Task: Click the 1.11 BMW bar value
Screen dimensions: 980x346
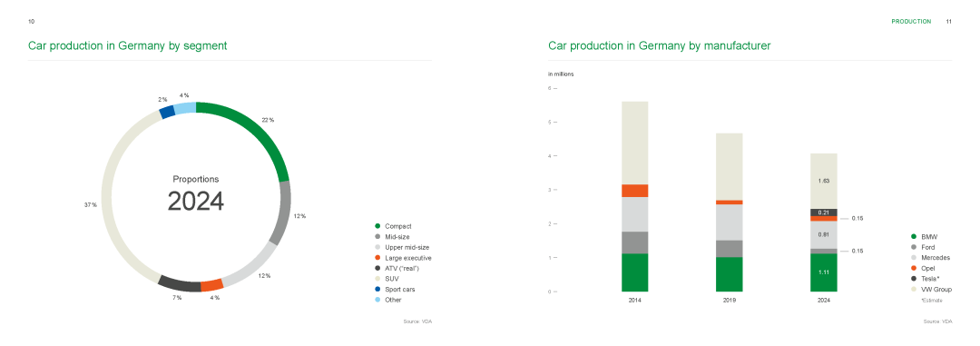Action: pyautogui.click(x=824, y=272)
